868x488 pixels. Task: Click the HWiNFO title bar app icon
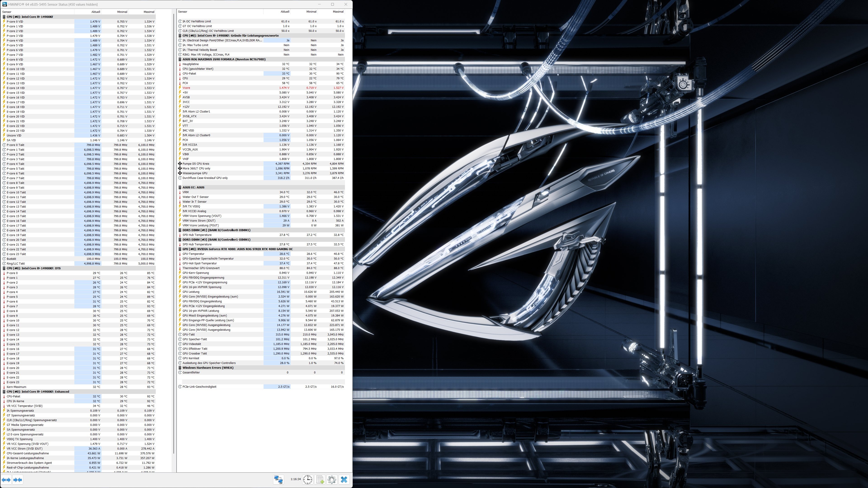(4, 4)
